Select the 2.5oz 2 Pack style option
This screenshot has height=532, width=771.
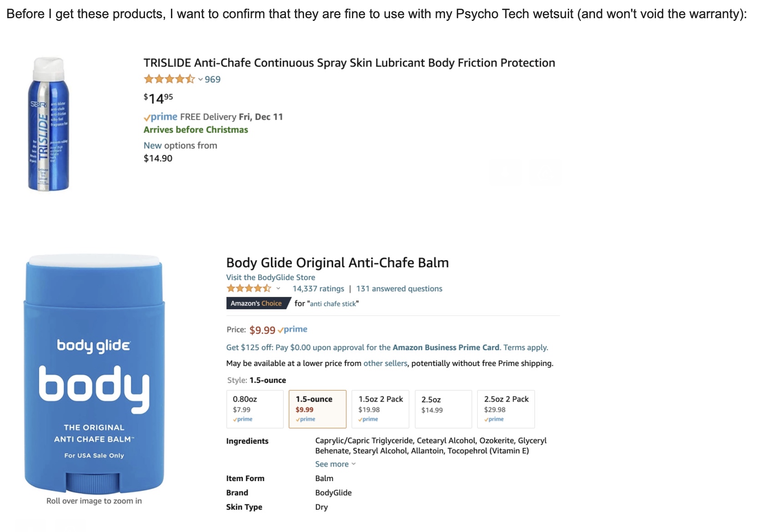(506, 409)
